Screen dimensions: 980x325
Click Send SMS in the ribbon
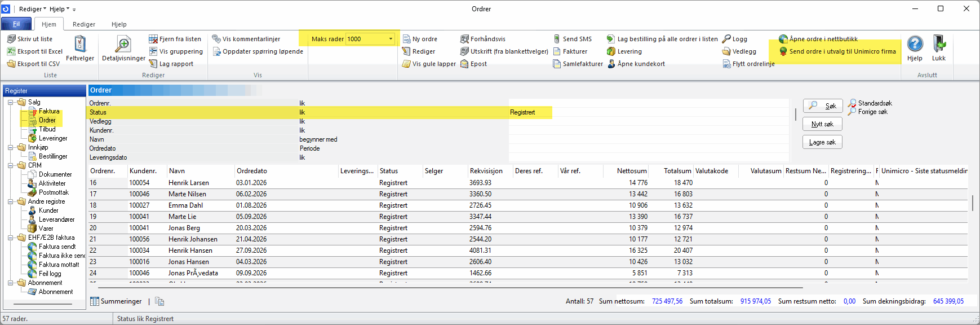(571, 39)
